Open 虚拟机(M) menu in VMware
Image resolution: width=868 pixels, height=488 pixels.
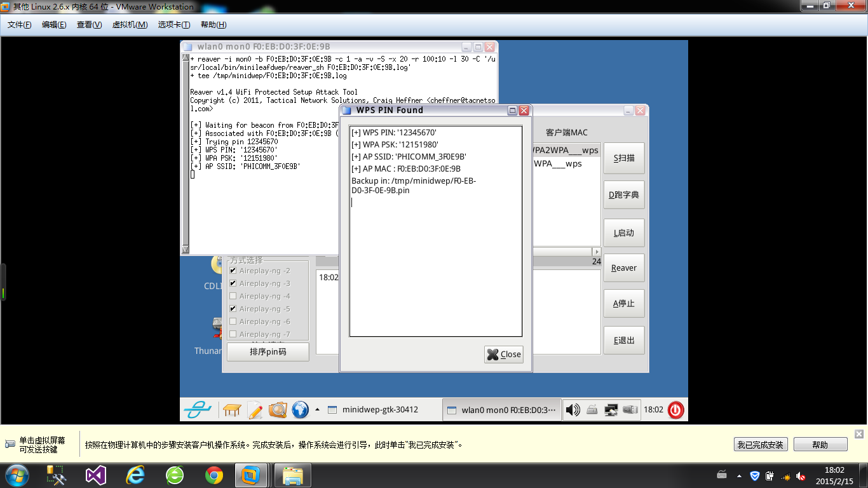130,25
